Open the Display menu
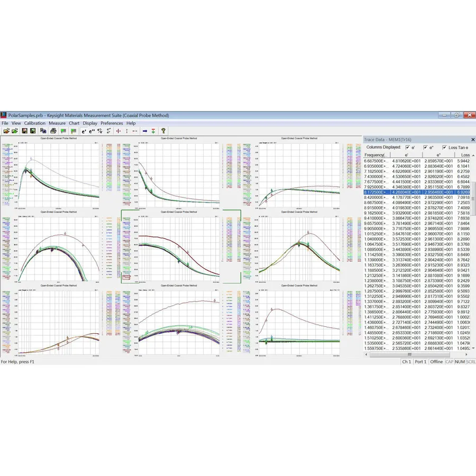476x476 pixels. coord(90,123)
